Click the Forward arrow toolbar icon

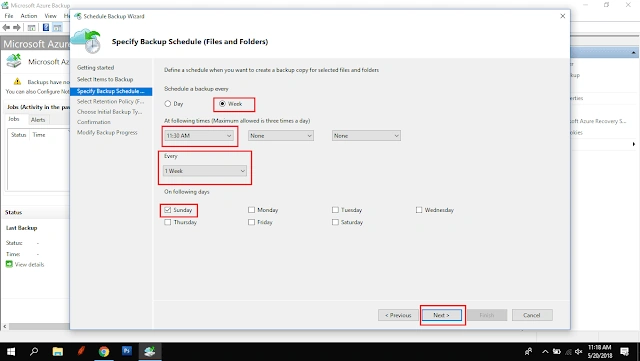17,27
